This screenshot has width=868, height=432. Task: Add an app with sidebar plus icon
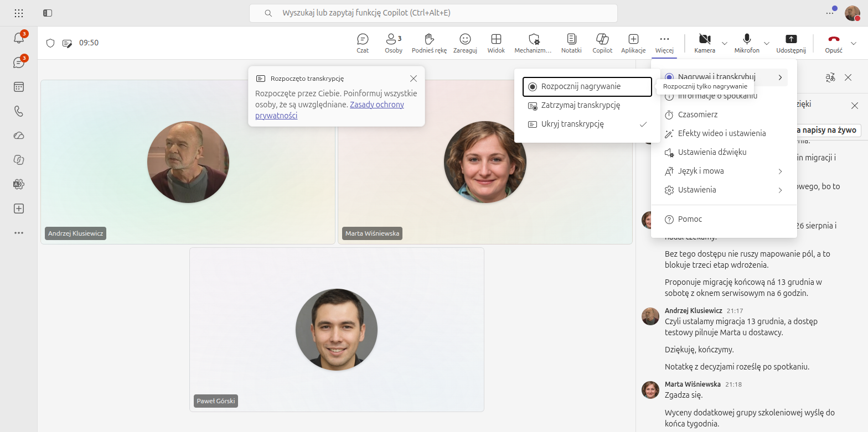(19, 209)
